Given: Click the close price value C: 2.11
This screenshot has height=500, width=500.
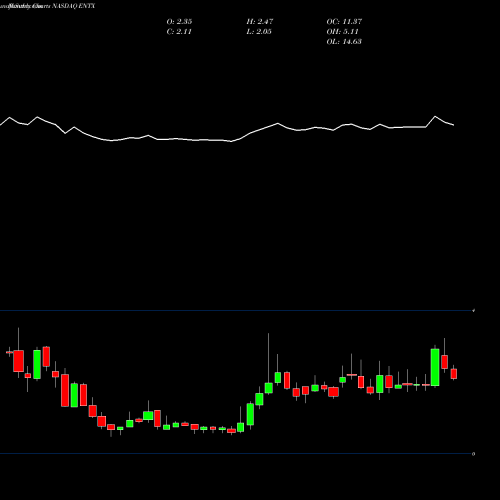Looking at the screenshot, I should pyautogui.click(x=179, y=32).
